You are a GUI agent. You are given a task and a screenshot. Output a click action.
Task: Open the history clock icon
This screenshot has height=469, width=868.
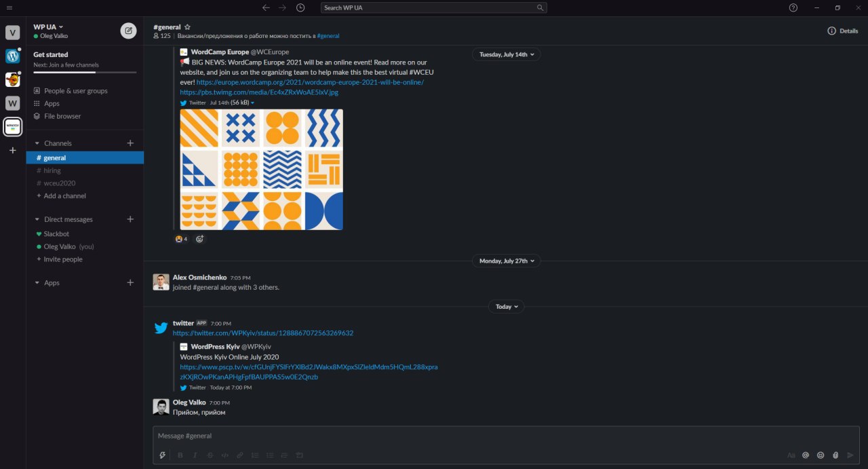(300, 7)
